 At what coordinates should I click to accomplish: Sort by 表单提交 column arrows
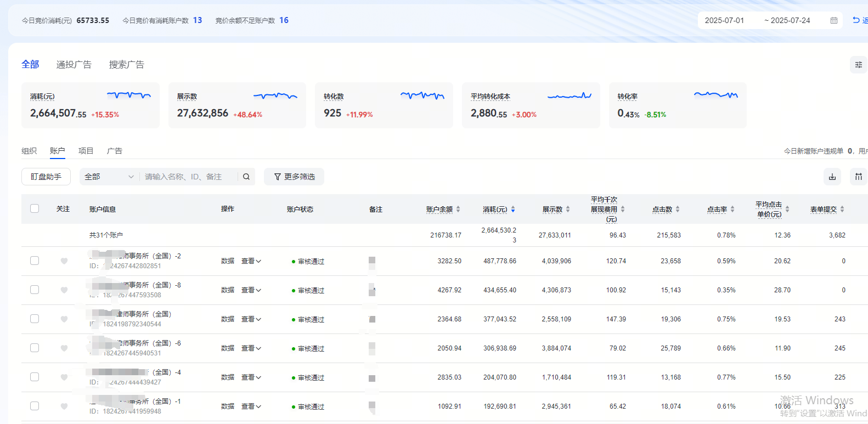(842, 209)
